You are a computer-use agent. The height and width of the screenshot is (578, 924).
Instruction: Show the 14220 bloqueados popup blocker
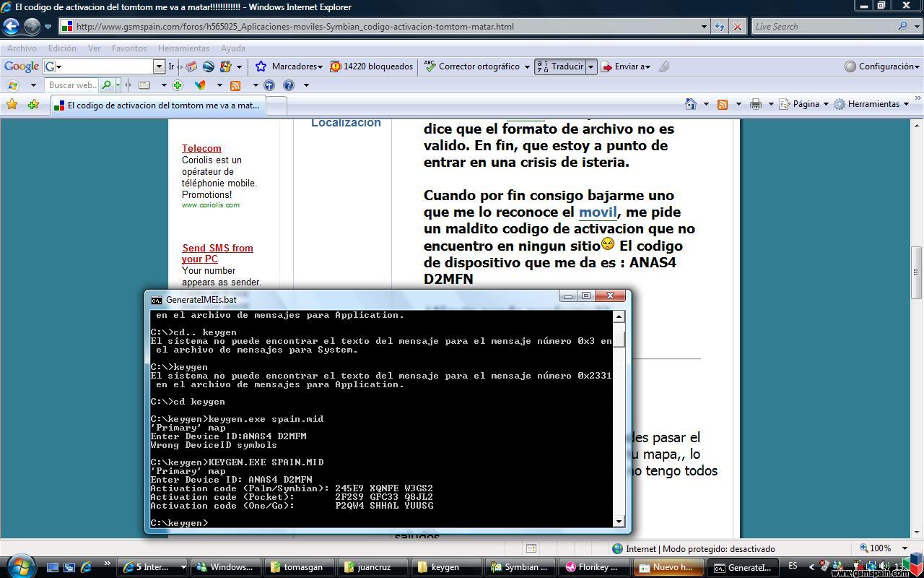point(371,66)
